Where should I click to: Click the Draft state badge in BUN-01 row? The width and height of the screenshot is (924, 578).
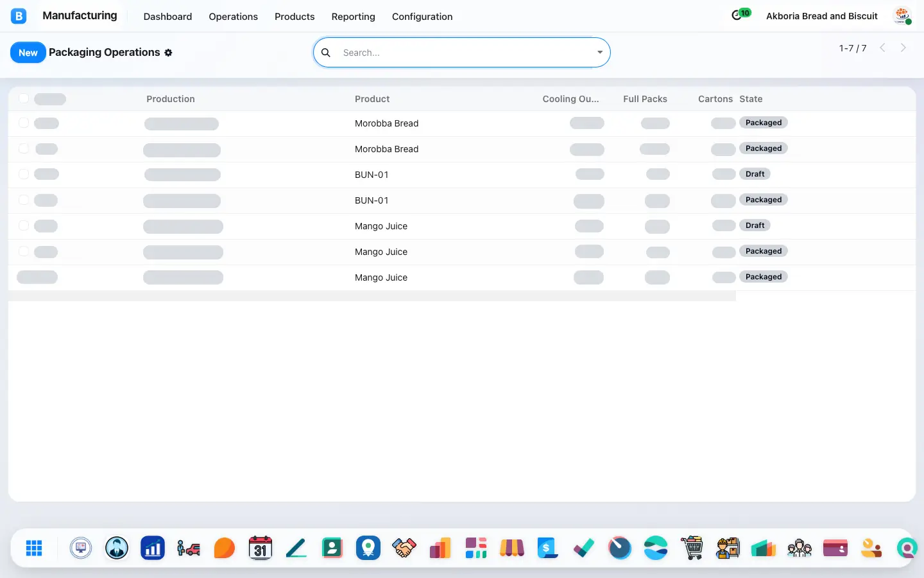point(755,174)
